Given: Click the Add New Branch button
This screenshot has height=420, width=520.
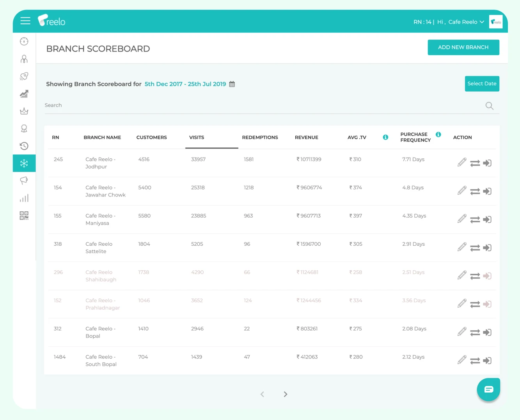Looking at the screenshot, I should [x=463, y=47].
